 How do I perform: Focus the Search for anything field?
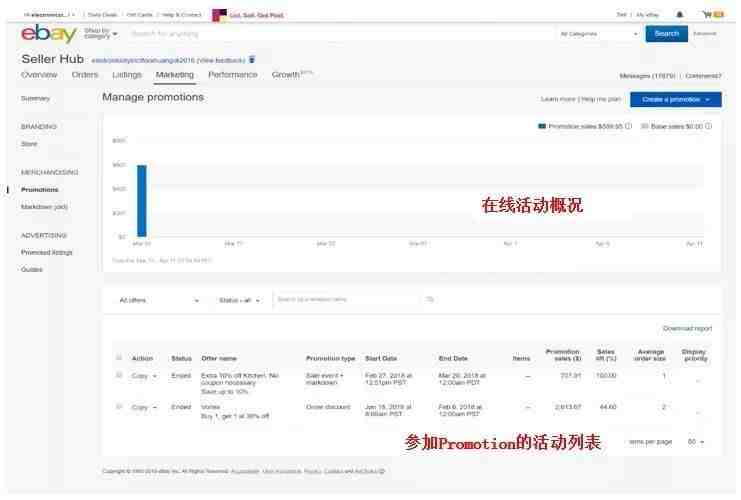click(340, 34)
